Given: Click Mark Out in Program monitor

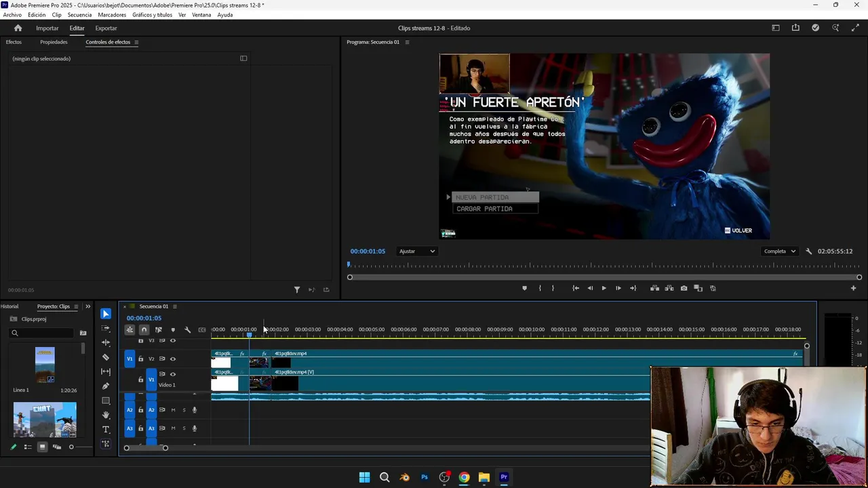Looking at the screenshot, I should tap(553, 288).
